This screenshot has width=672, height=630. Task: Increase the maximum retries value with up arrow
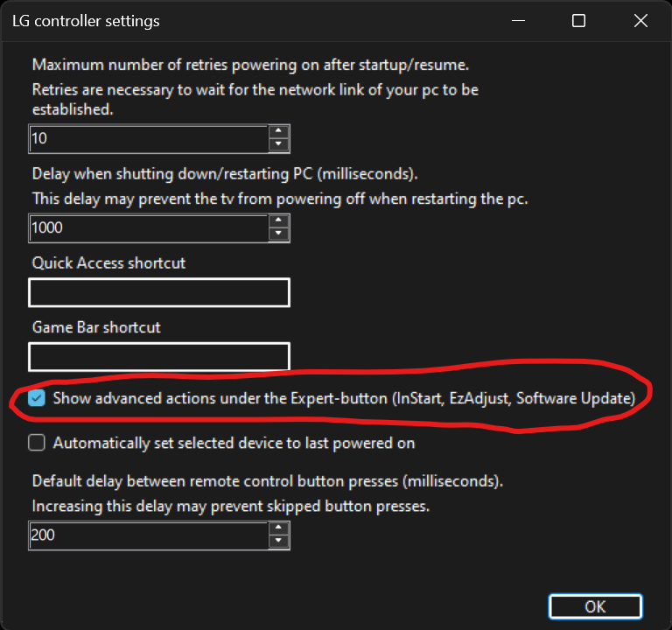coord(278,132)
